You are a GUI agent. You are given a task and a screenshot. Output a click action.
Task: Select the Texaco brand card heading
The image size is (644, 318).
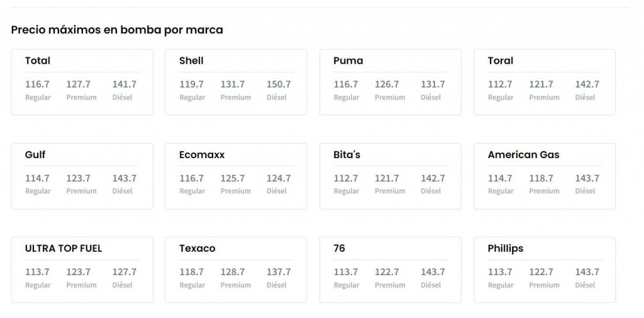pyautogui.click(x=197, y=248)
